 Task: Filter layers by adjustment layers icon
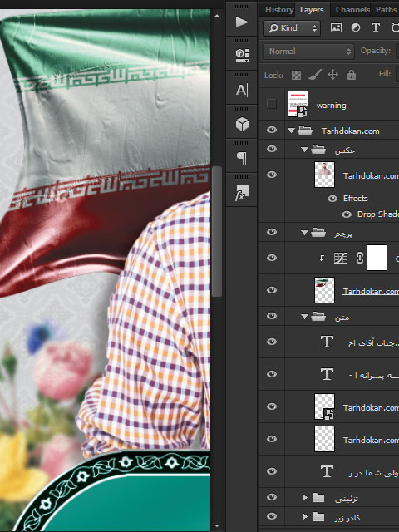356,27
